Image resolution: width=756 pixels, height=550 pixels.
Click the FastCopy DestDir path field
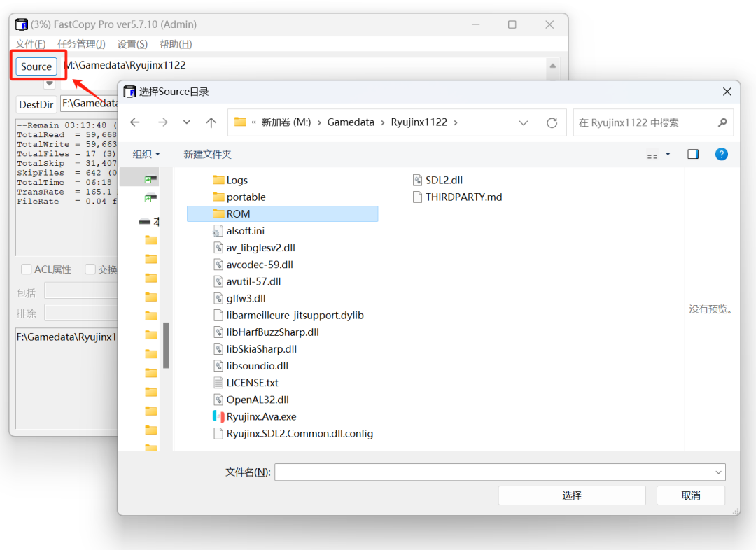(89, 104)
